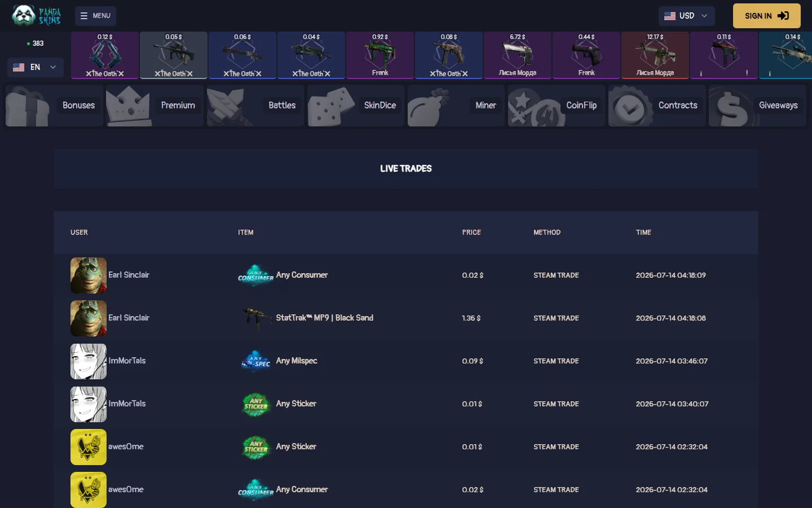Viewport: 812px width, 508px height.
Task: Expand the USD currency dropdown
Action: [686, 16]
